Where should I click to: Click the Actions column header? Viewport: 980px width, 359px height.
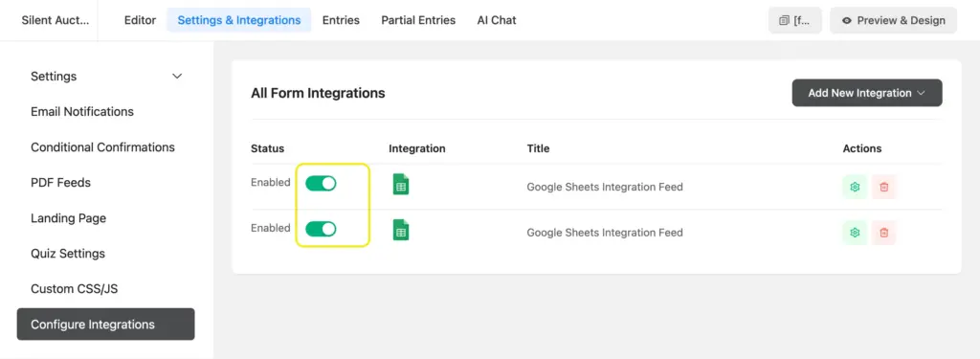coord(862,148)
